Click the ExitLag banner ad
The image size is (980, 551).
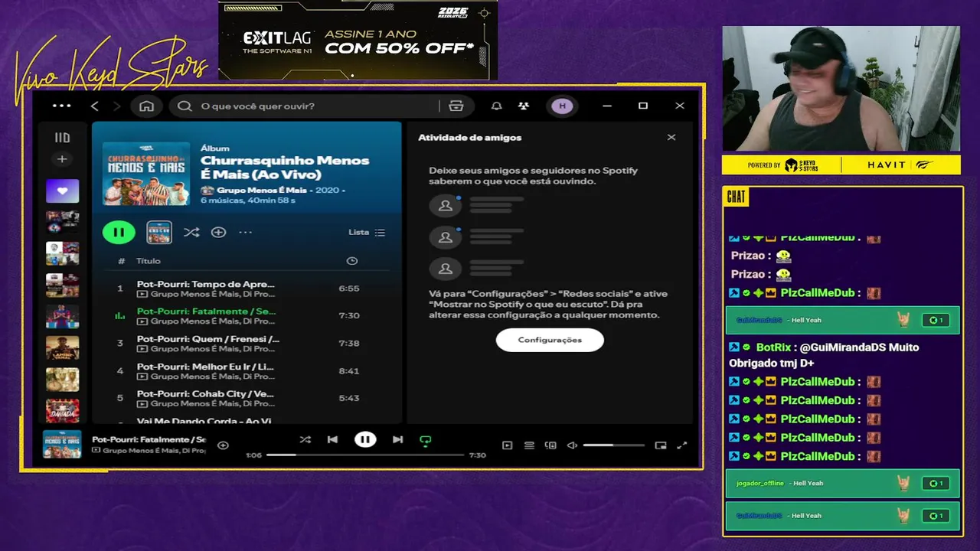pyautogui.click(x=358, y=40)
